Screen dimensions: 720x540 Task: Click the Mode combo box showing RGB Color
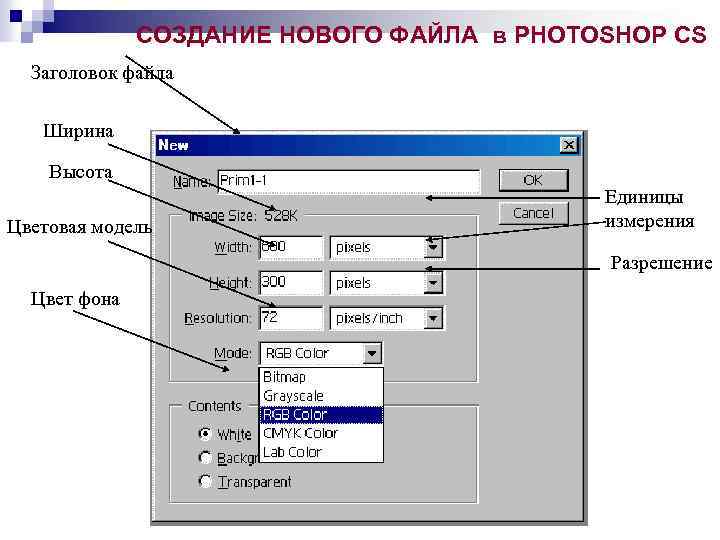321,354
